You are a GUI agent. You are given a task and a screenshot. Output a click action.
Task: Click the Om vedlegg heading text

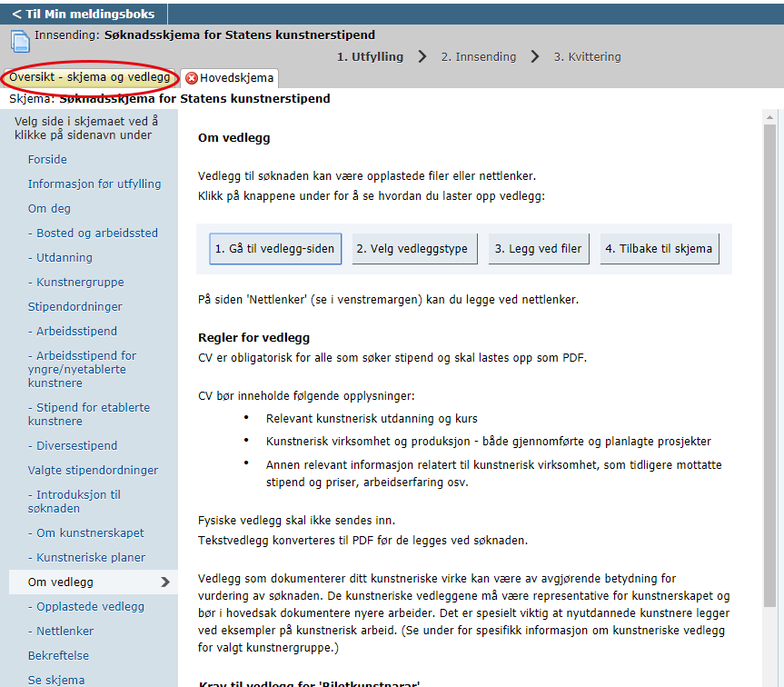click(x=234, y=138)
